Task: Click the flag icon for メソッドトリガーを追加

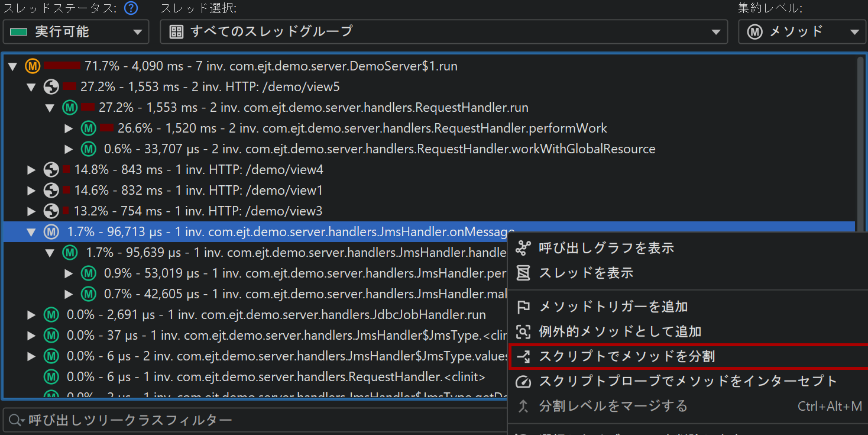Action: pyautogui.click(x=523, y=307)
